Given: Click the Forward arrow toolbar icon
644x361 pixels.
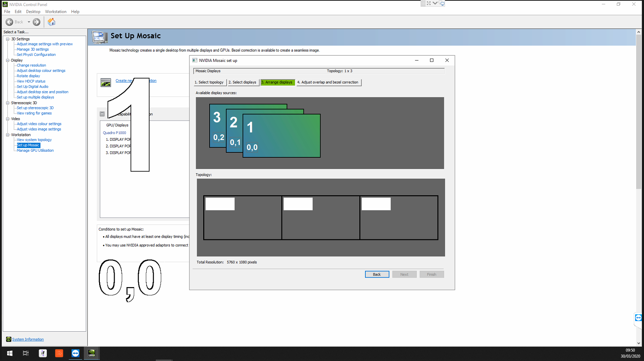Looking at the screenshot, I should pyautogui.click(x=36, y=22).
